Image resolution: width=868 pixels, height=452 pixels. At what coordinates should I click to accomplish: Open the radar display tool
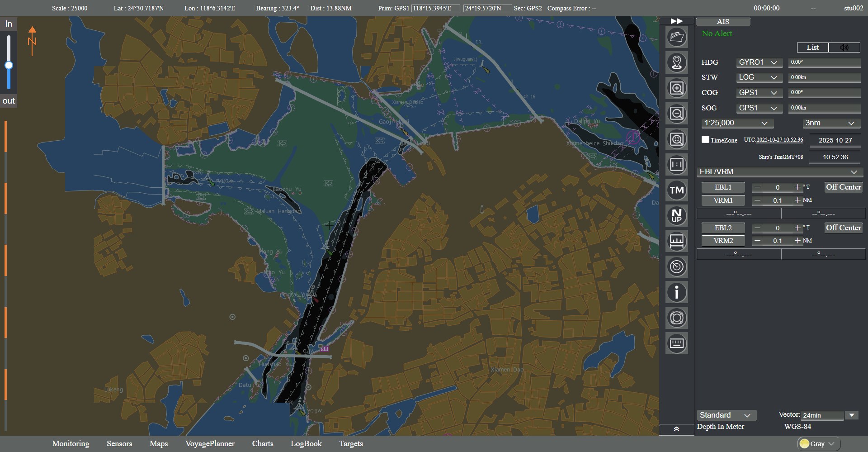point(677,266)
